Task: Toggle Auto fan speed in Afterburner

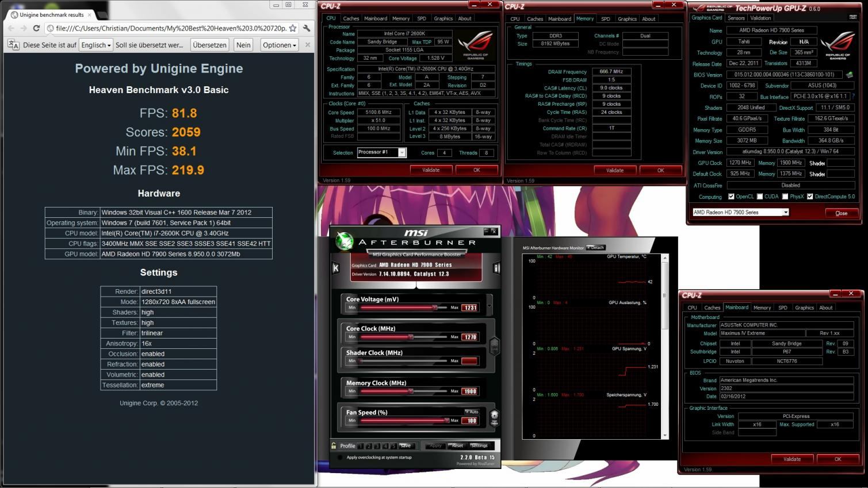Action: coord(472,412)
